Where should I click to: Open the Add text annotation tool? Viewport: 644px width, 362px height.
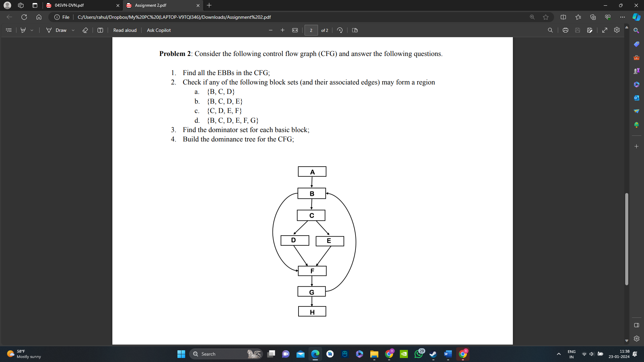(x=100, y=30)
